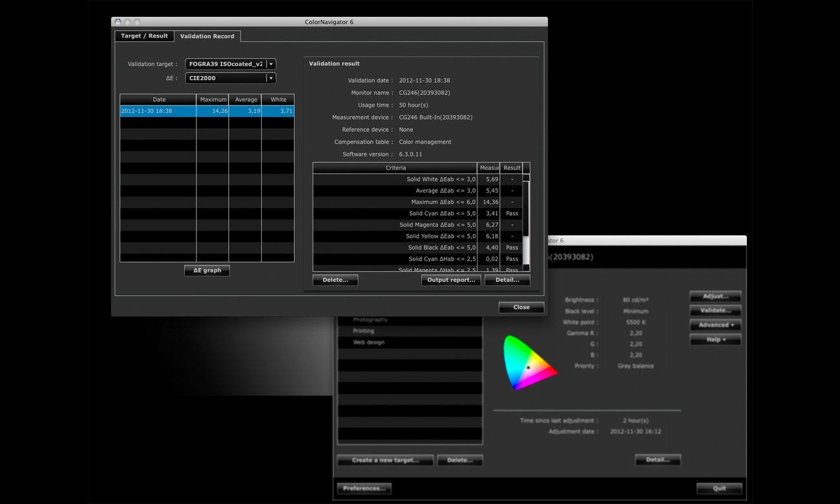Select the Solid Black ΔEab row
840x504 pixels.
tap(418, 247)
